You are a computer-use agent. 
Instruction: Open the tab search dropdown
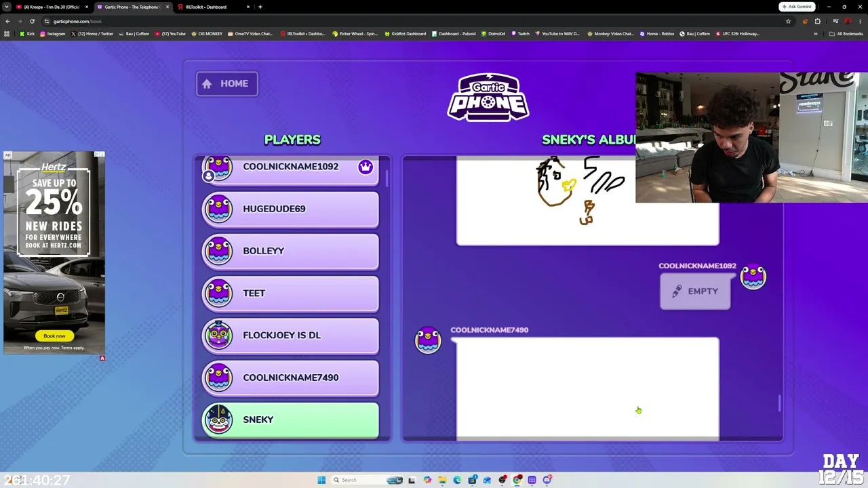7,7
